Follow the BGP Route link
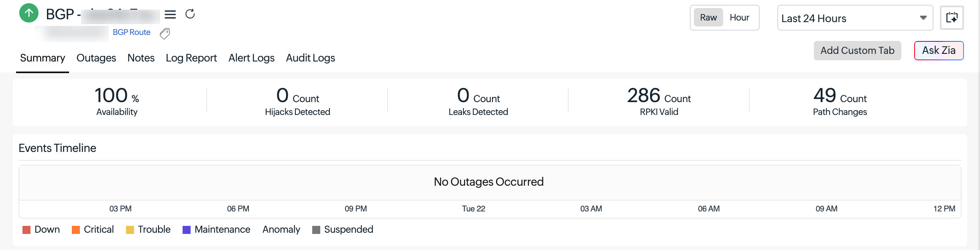980x250 pixels. tap(132, 32)
